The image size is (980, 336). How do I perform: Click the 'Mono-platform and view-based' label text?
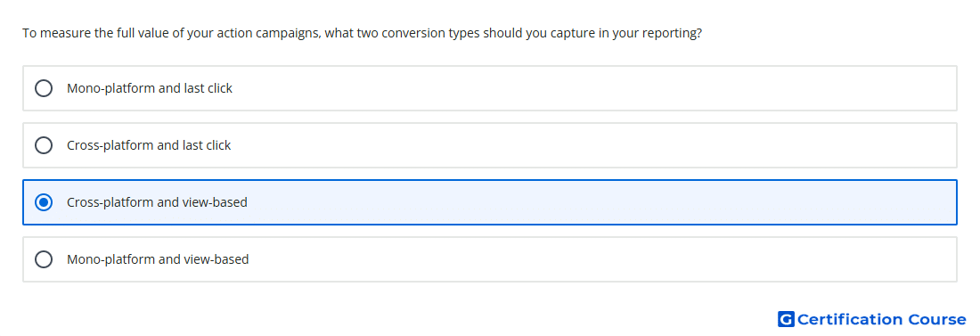point(158,259)
